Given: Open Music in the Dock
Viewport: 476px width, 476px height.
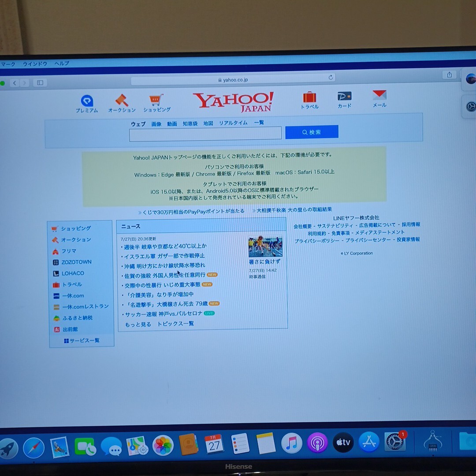Looking at the screenshot, I should coord(291,443).
